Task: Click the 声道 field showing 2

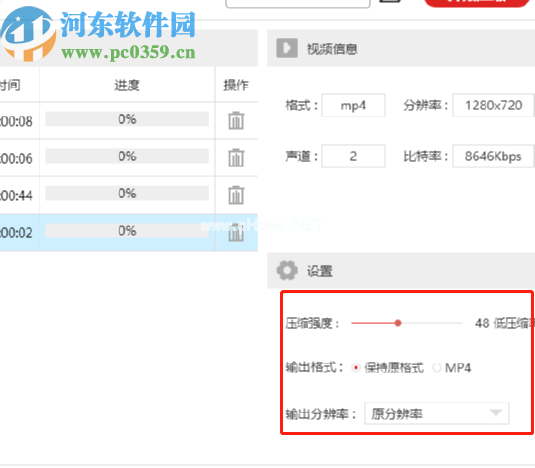Action: (x=353, y=156)
